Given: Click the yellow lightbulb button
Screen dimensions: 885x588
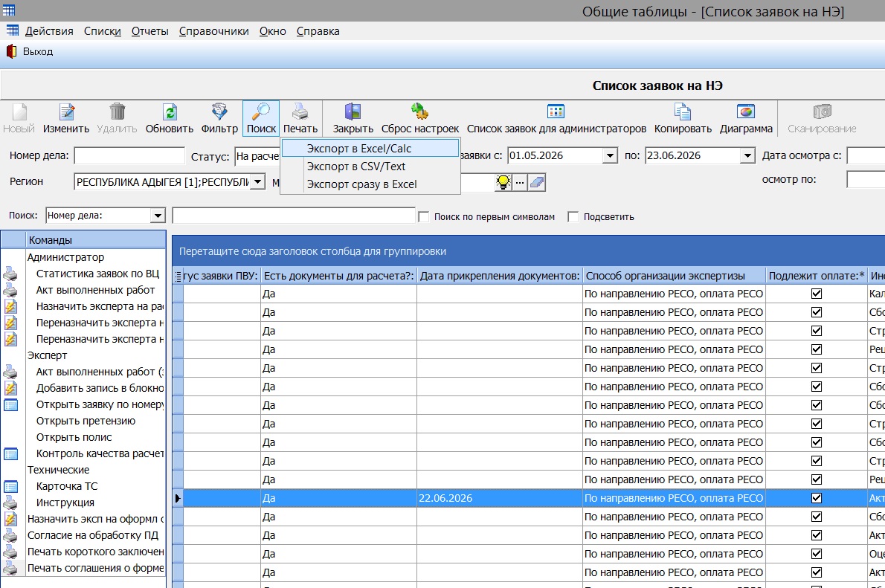Looking at the screenshot, I should 503,182.
